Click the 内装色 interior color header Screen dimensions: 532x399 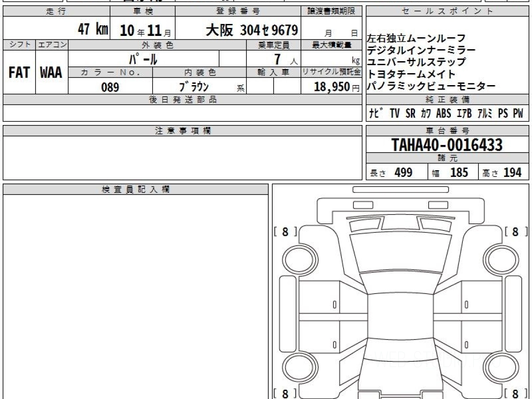pos(199,72)
